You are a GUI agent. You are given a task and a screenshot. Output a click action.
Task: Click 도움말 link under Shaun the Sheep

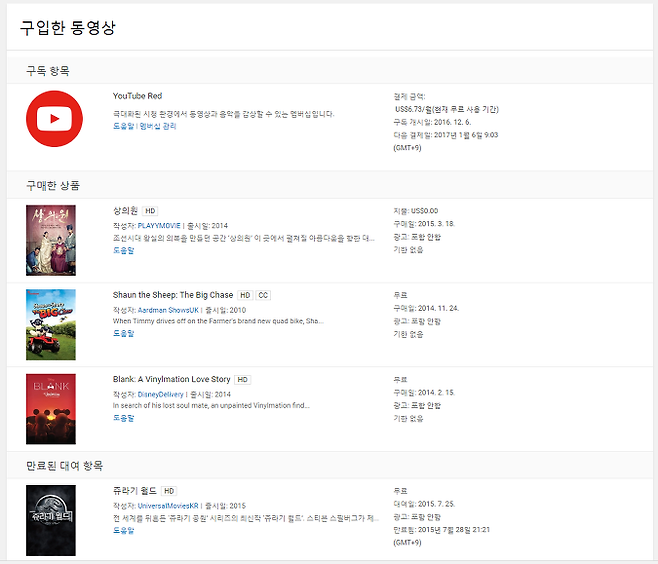pos(123,334)
